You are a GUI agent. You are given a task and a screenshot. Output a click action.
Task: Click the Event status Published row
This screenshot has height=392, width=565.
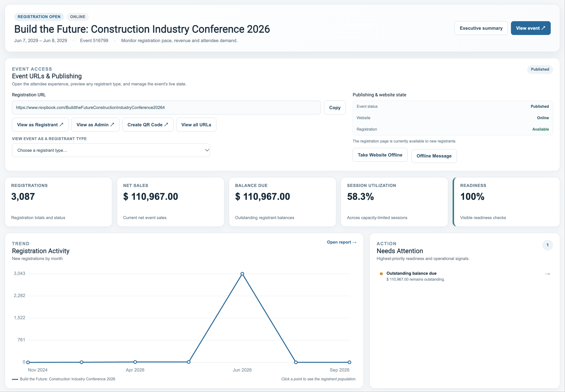[452, 106]
